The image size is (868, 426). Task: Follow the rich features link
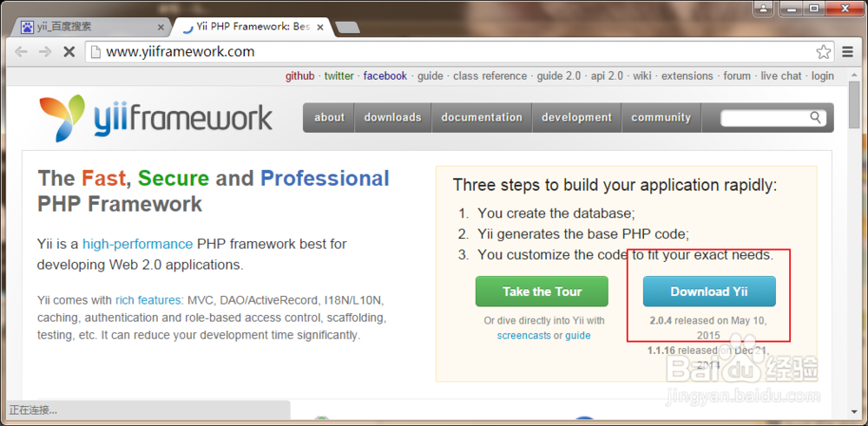point(148,301)
